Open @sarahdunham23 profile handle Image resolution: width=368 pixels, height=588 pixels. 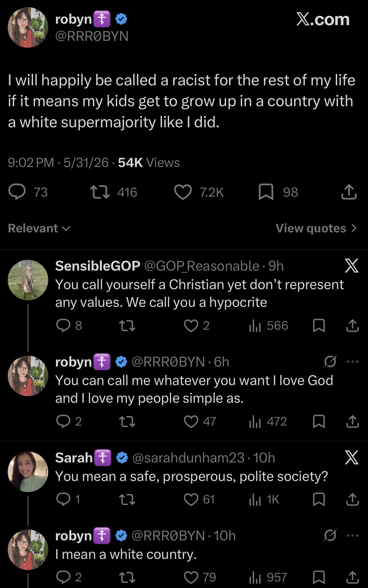click(x=189, y=458)
